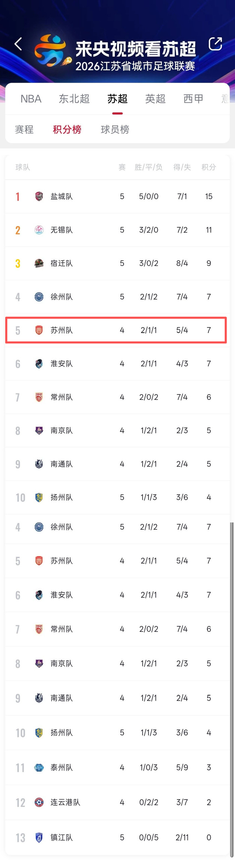Tap the share icon at top right
235x868 pixels.
tap(215, 44)
